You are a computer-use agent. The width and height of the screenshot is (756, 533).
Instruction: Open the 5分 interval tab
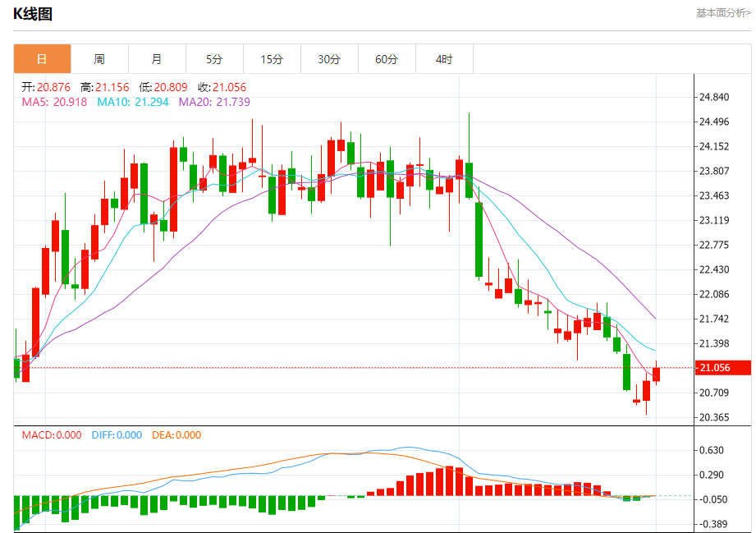[x=214, y=59]
